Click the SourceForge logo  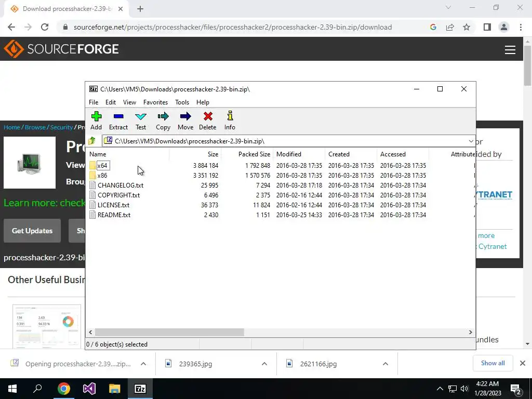pyautogui.click(x=61, y=49)
